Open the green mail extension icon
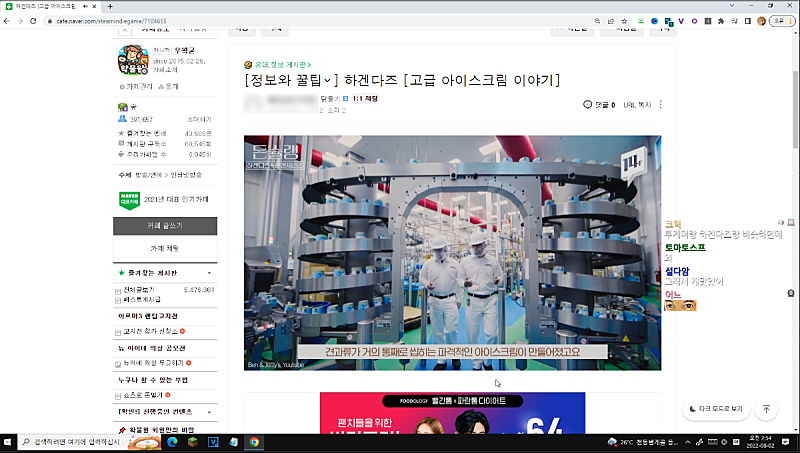Viewport: 800px width, 453px height. 641,21
